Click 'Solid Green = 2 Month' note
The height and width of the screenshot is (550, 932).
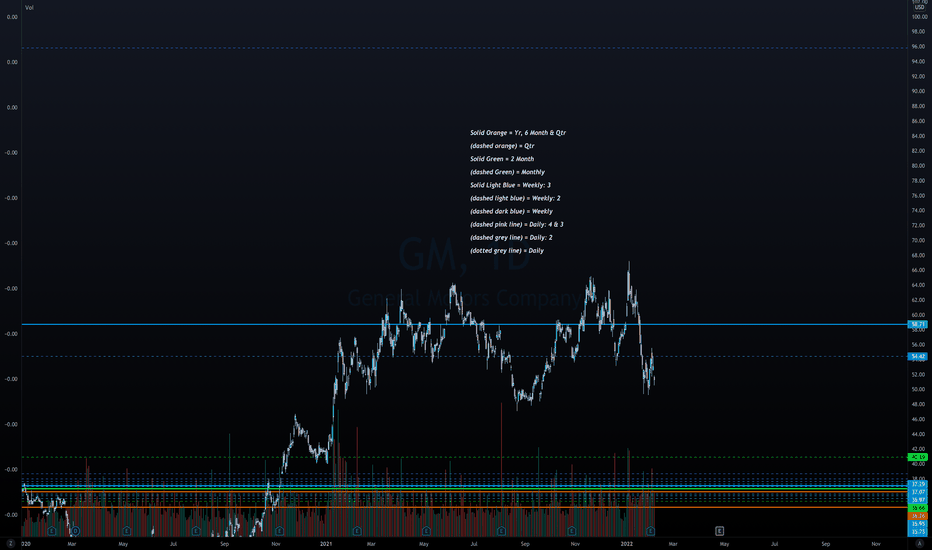click(502, 159)
